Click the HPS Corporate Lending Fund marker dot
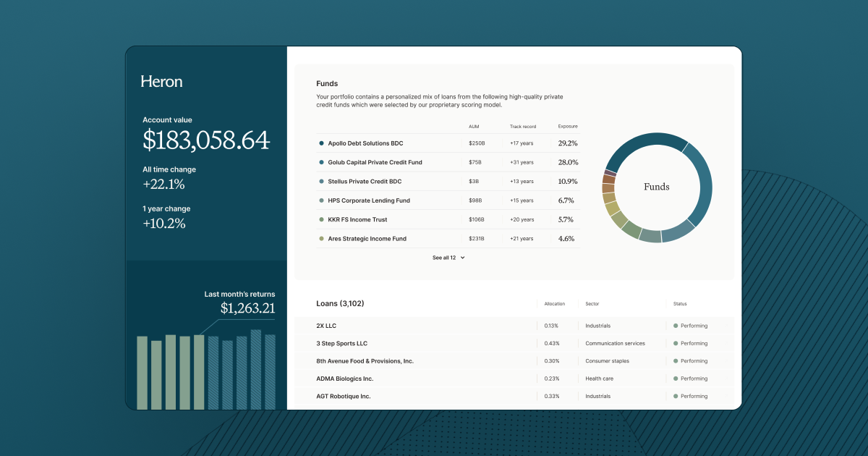The image size is (868, 456). 320,200
